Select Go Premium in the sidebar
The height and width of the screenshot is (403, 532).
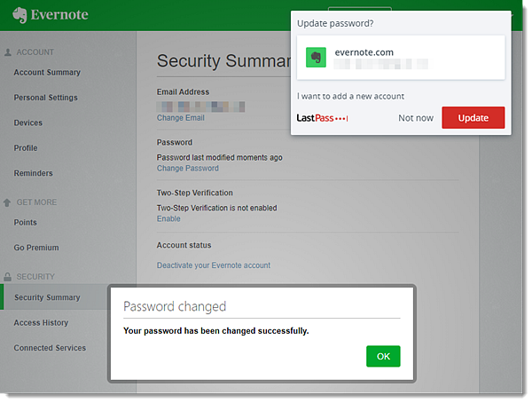coord(36,248)
